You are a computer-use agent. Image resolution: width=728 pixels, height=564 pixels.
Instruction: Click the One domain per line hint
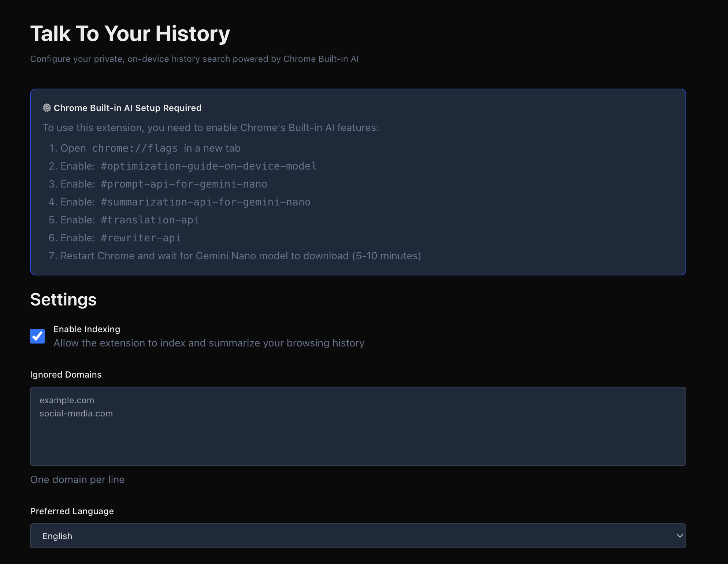[77, 480]
